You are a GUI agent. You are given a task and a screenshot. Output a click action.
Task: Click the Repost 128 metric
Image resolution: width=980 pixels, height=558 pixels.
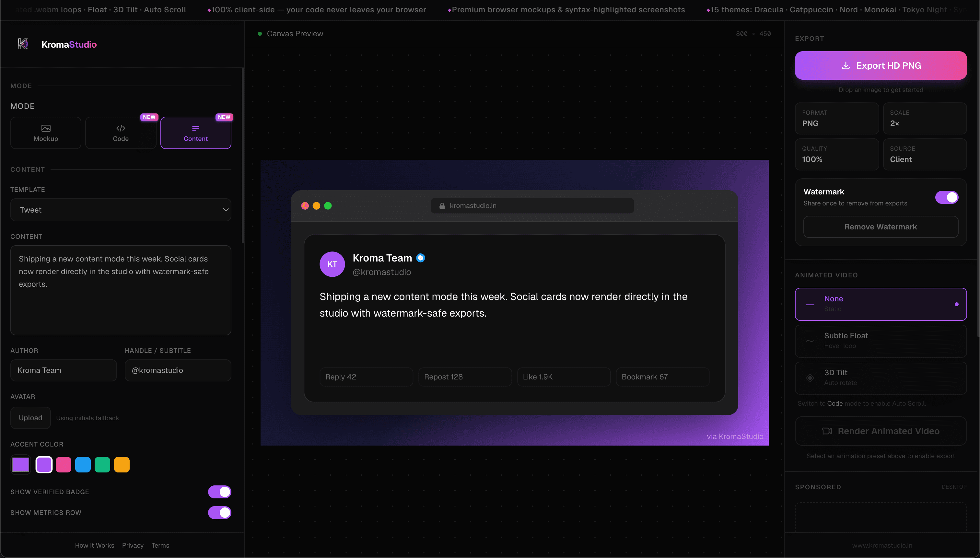click(465, 377)
